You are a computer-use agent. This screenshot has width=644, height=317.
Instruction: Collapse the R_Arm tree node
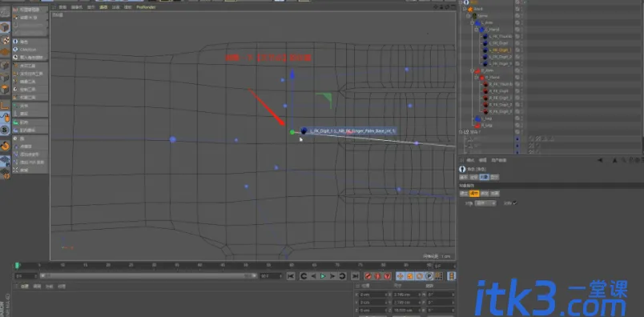tap(473, 70)
